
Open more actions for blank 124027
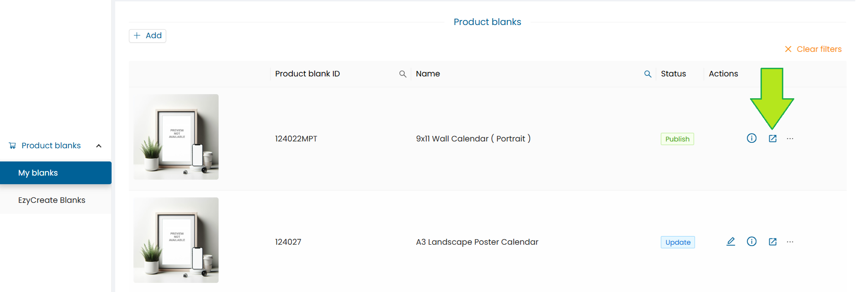click(x=790, y=242)
